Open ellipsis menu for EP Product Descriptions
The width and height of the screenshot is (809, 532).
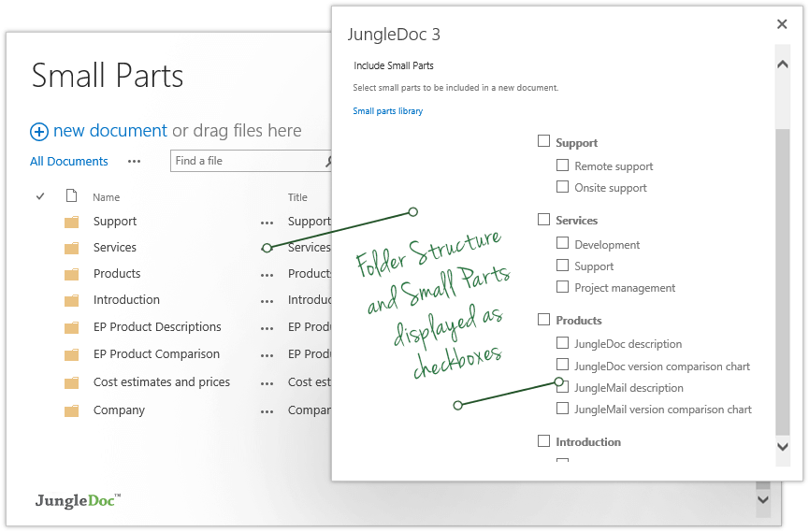pos(267,329)
